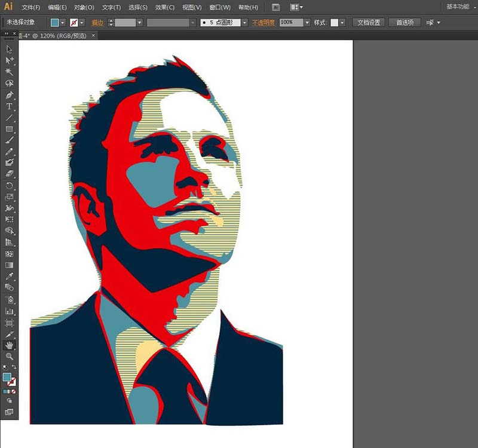The image size is (478, 448).
Task: Open the fill color dropdown in control bar
Action: tap(63, 23)
